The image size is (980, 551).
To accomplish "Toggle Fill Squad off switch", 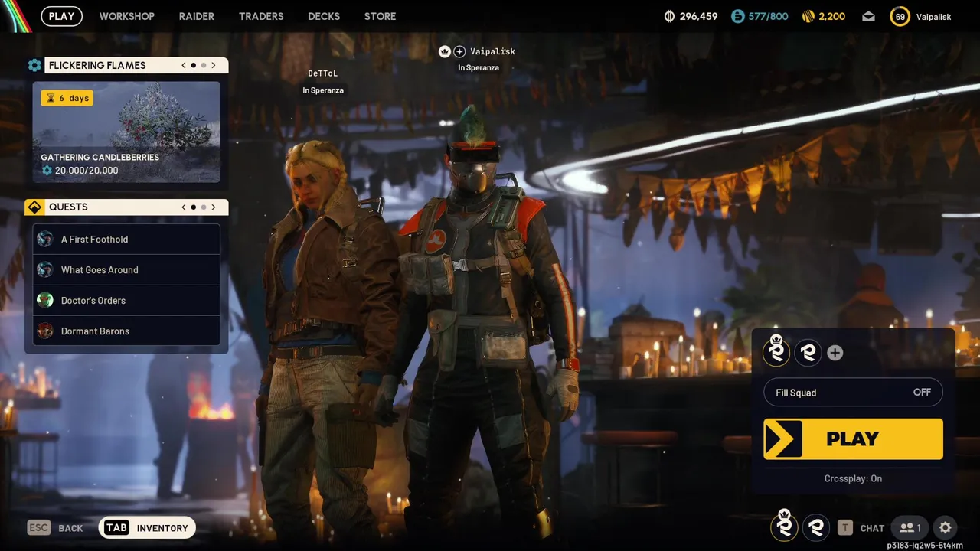I will tap(853, 393).
